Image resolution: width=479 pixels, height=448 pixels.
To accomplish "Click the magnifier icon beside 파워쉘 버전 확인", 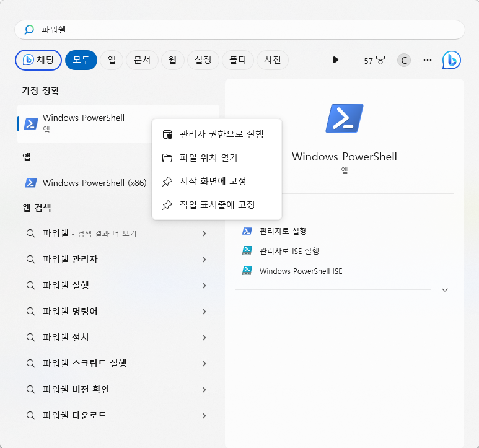I will pyautogui.click(x=30, y=390).
